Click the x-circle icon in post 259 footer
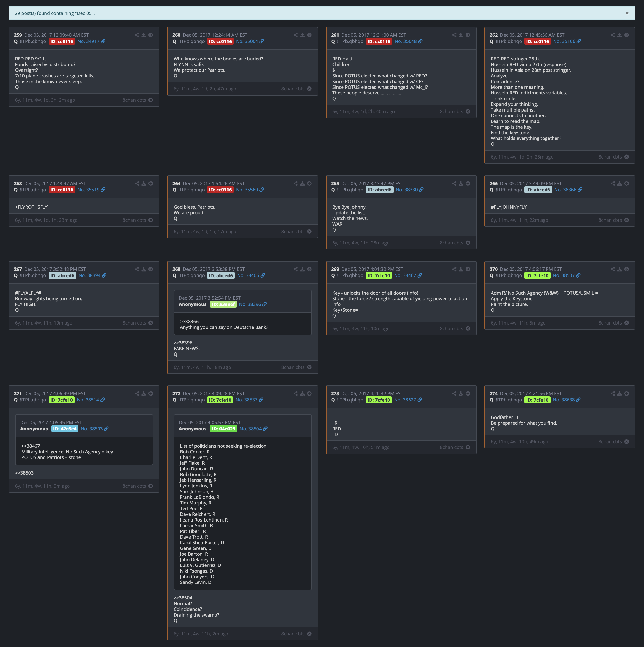Viewport: 644px width, 647px height. pos(151,100)
